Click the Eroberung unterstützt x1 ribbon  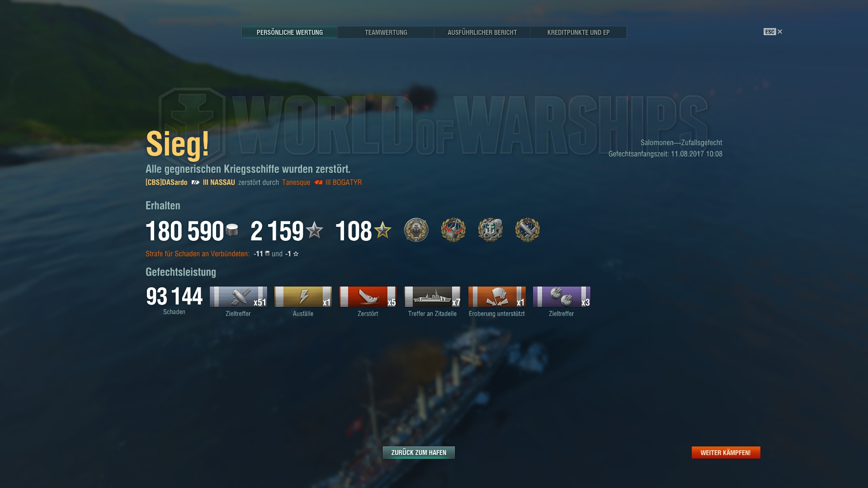497,297
